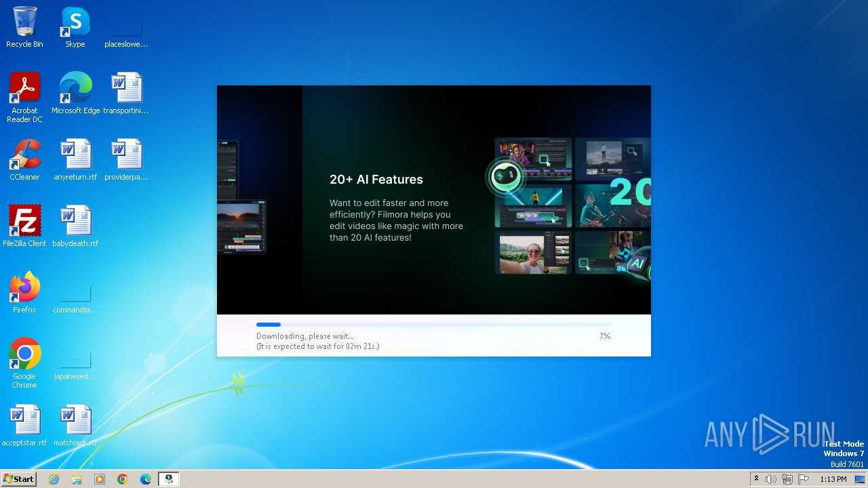Open Acrobat Reader DC shortcut
The image size is (868, 488).
pyautogui.click(x=24, y=98)
